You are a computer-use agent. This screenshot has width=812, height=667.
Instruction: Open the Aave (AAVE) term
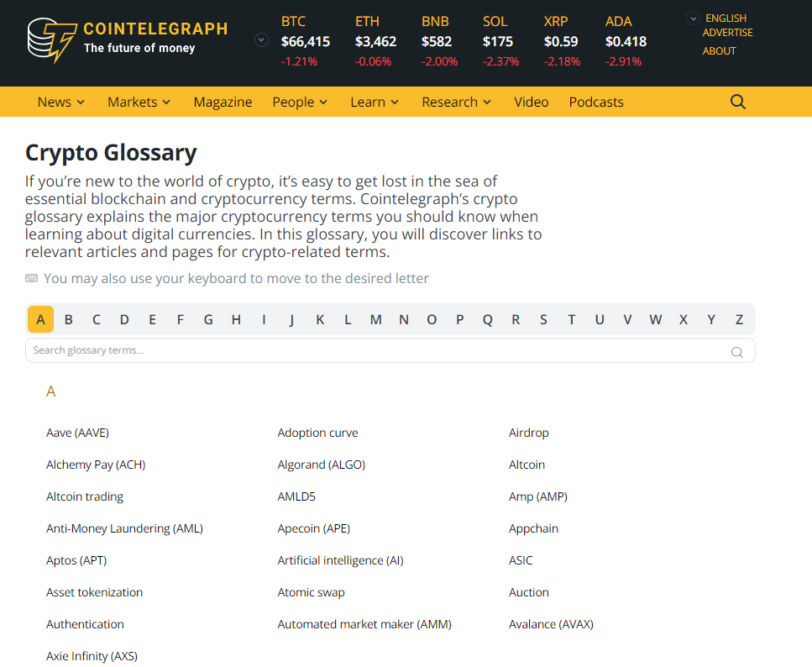coord(78,433)
